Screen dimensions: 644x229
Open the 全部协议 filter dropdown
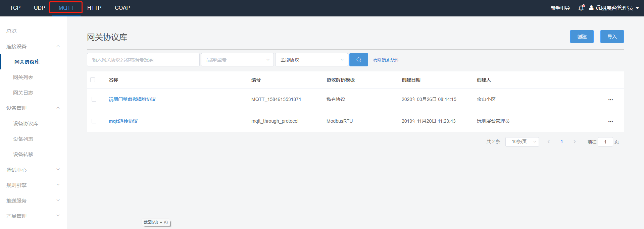(x=311, y=60)
